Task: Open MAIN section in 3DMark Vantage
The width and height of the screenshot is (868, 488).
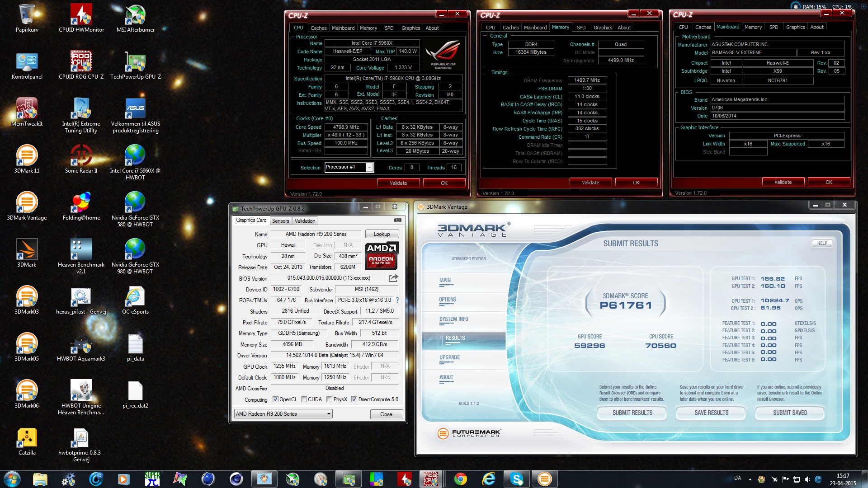Action: (x=445, y=280)
